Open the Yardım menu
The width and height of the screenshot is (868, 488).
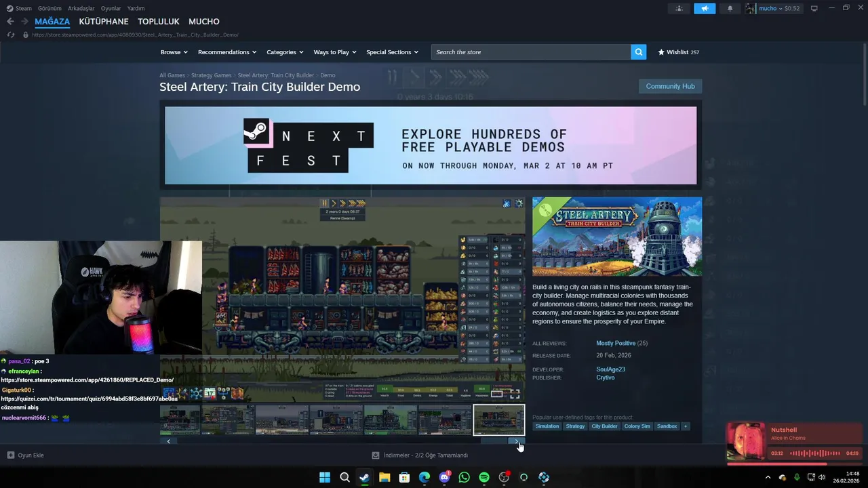pyautogui.click(x=136, y=8)
